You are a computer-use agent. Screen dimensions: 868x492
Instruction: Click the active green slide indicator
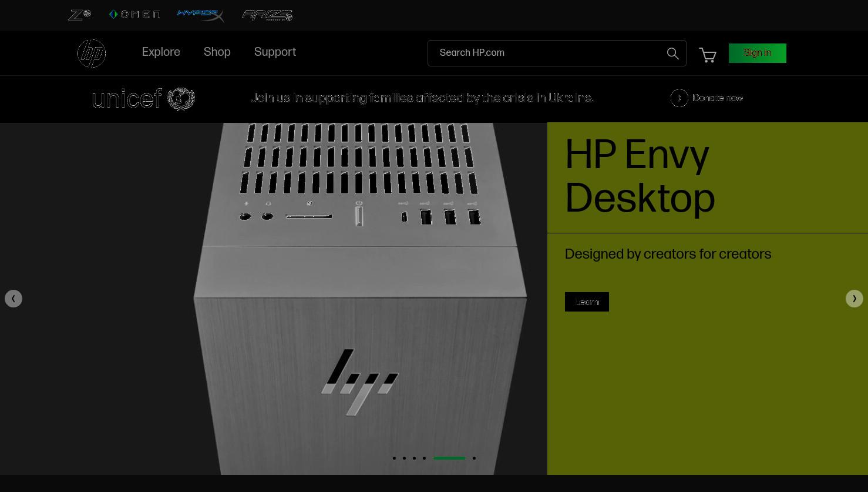449,458
